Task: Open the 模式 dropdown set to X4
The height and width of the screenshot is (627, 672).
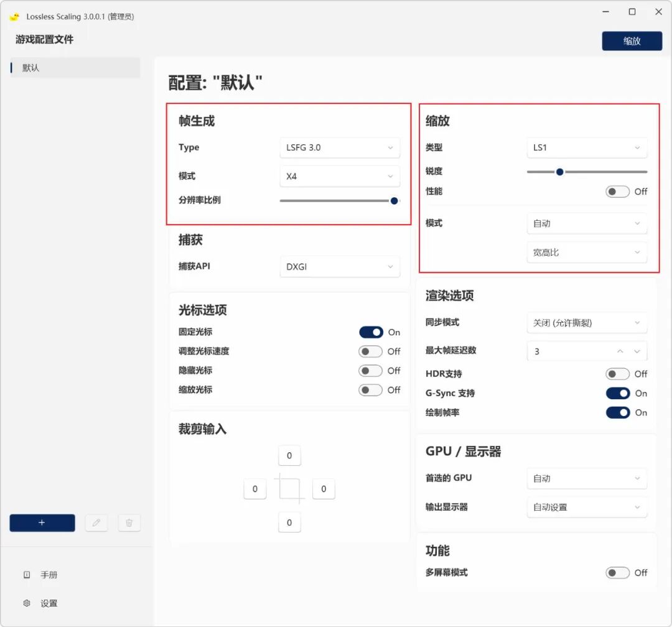Action: point(339,176)
